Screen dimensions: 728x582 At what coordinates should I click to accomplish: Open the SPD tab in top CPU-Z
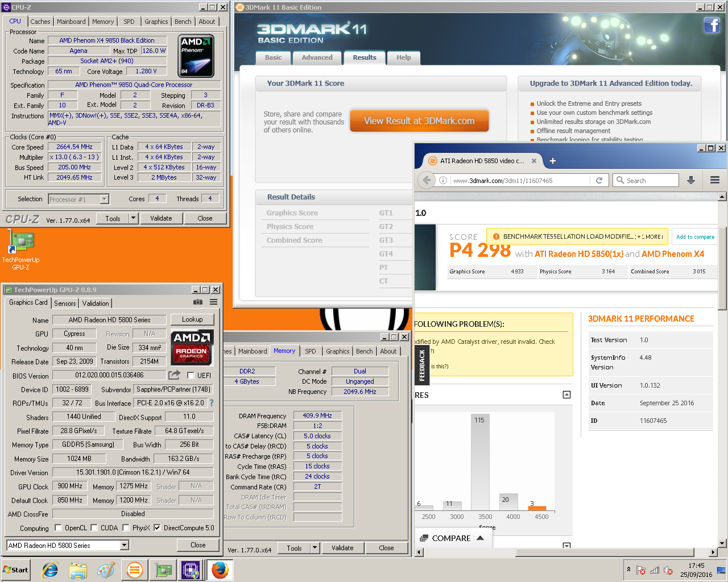[129, 22]
